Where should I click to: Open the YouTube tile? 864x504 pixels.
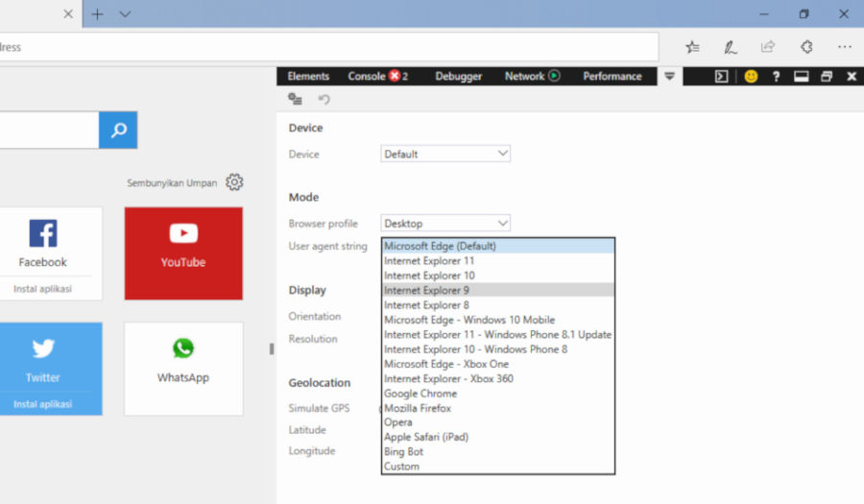point(183,253)
